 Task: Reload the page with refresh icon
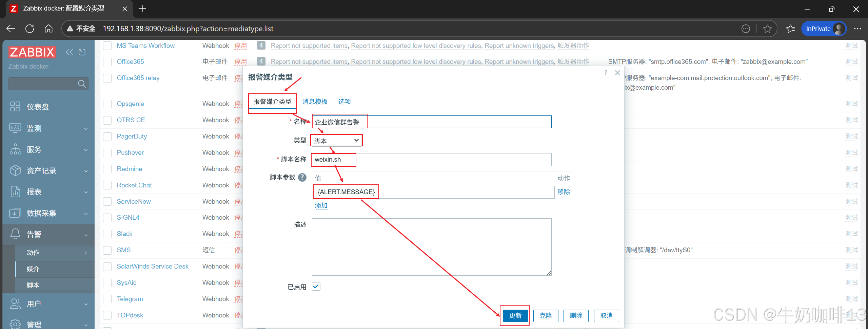[30, 29]
